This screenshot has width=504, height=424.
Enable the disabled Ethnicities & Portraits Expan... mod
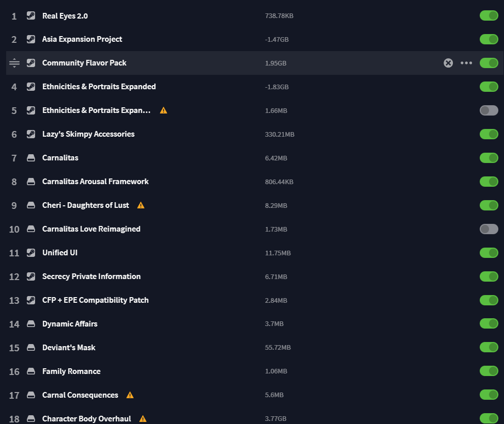489,110
